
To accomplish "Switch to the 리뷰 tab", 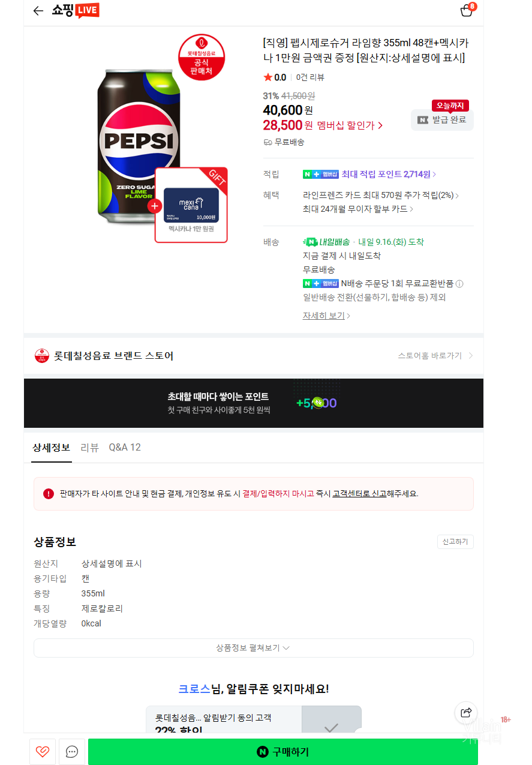I will (90, 448).
